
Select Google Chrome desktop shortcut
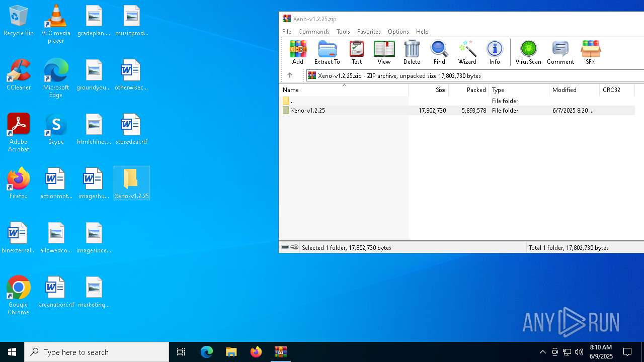pyautogui.click(x=19, y=296)
